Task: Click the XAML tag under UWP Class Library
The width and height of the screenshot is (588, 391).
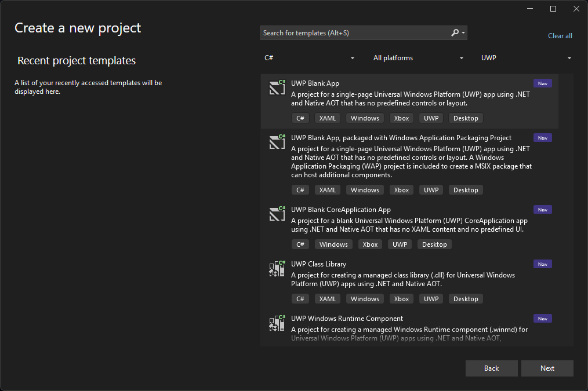Action: click(x=328, y=299)
